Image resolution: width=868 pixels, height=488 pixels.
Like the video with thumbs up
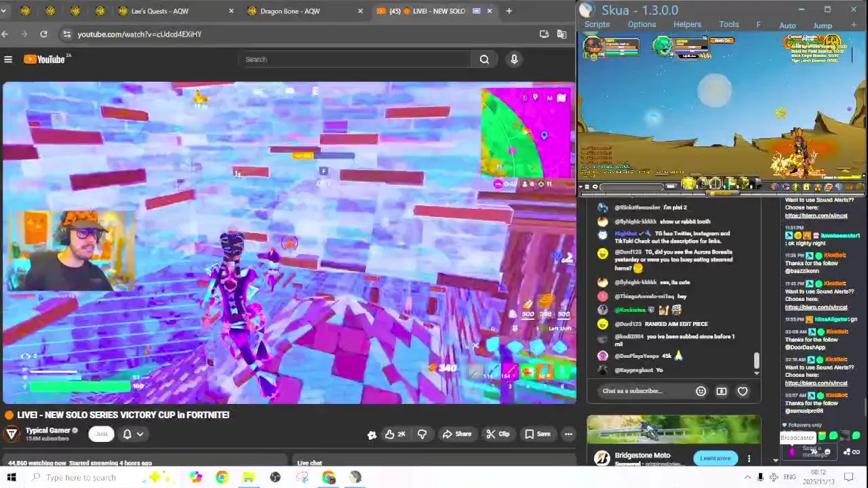(x=395, y=434)
